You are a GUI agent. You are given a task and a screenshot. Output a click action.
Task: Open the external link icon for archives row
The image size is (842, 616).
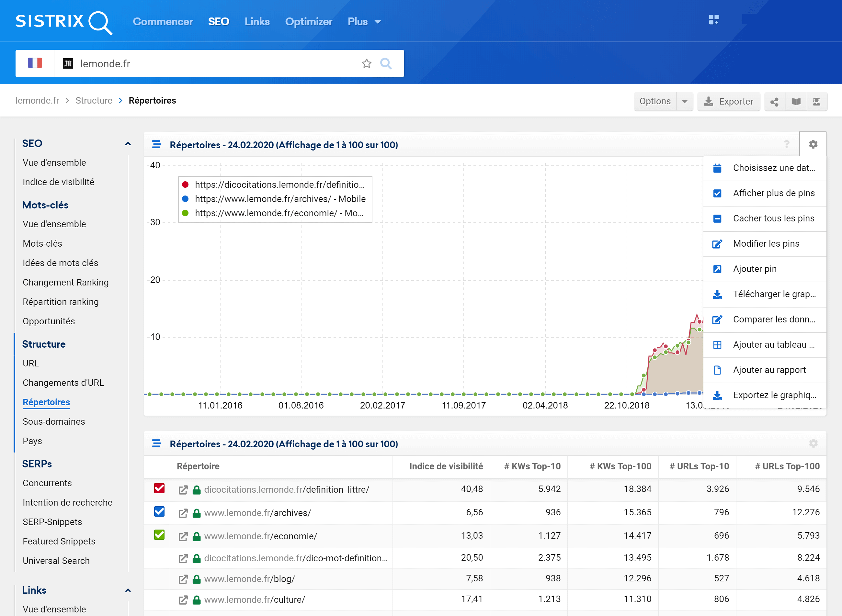(183, 513)
